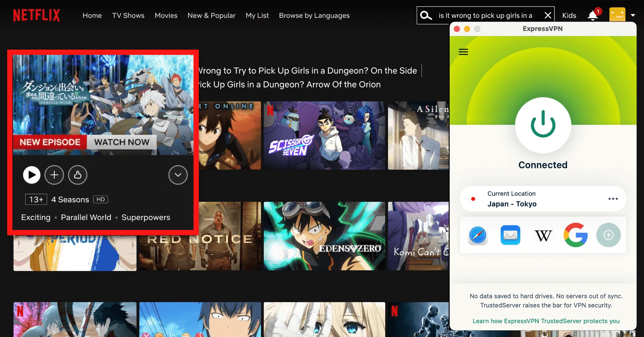Click the Parallel World tag
644x337 pixels.
coord(86,218)
